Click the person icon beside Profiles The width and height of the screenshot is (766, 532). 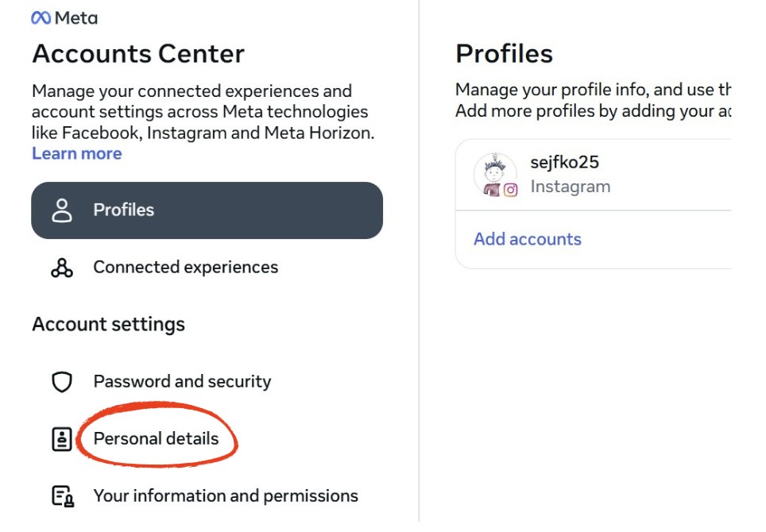pyautogui.click(x=62, y=210)
